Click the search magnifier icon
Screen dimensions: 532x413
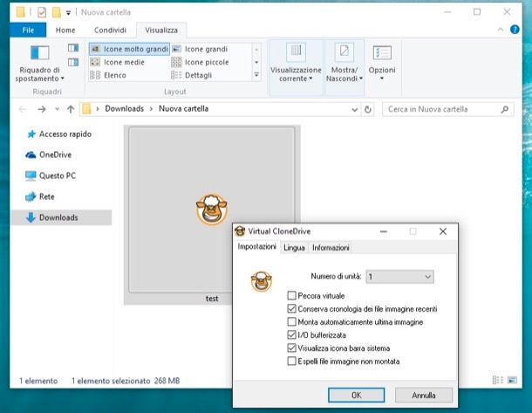click(505, 109)
